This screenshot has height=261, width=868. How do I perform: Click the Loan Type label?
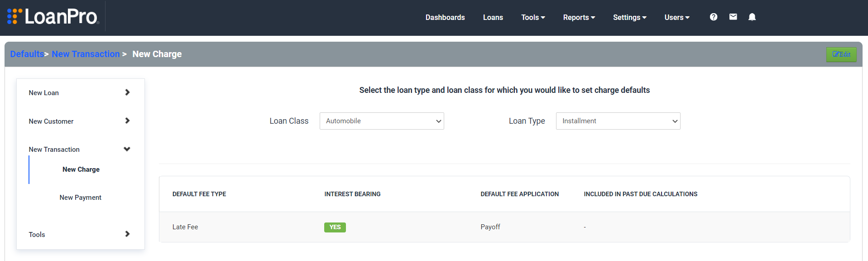click(527, 121)
